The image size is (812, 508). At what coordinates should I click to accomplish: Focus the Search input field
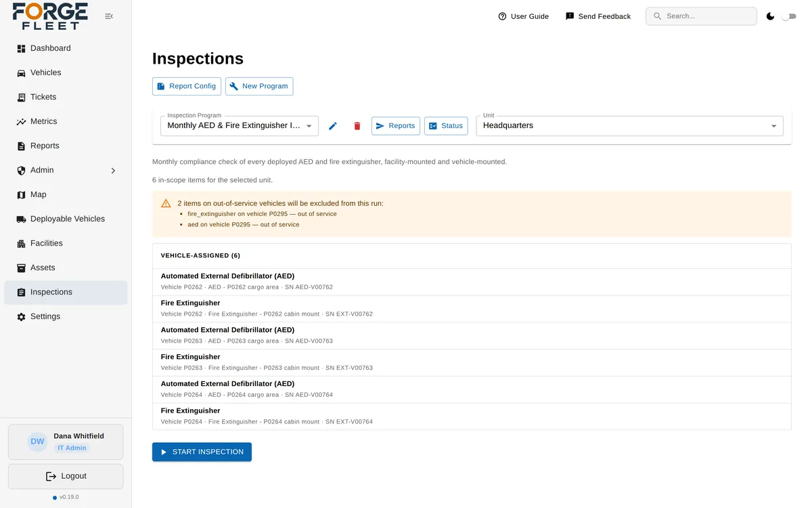click(701, 16)
